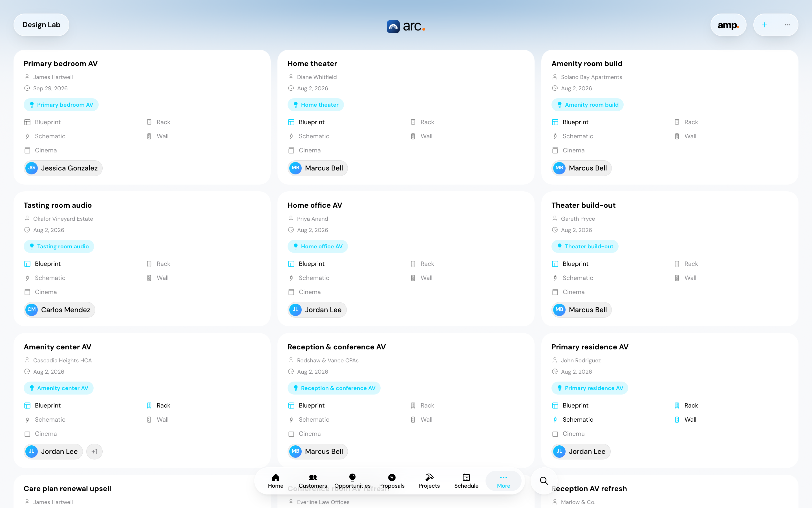Click Jordan Lee chip in Home office AV
Viewport: 812px width, 508px height.
point(317,310)
